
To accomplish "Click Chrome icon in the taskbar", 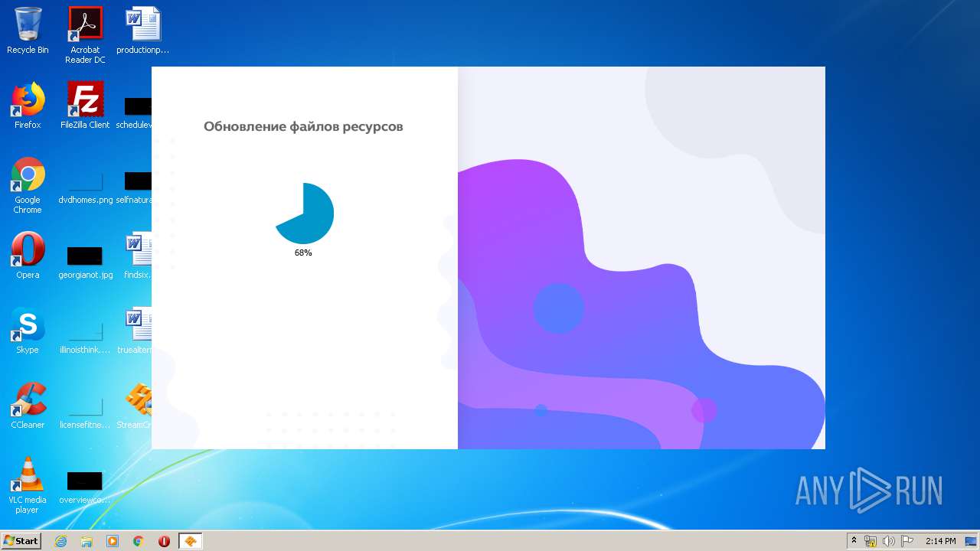I will (139, 541).
